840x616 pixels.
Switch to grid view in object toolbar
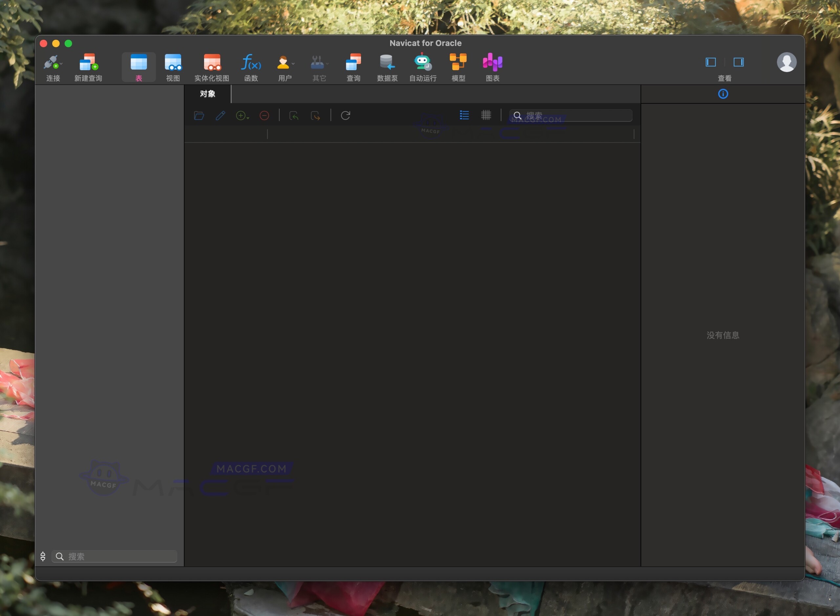[486, 115]
